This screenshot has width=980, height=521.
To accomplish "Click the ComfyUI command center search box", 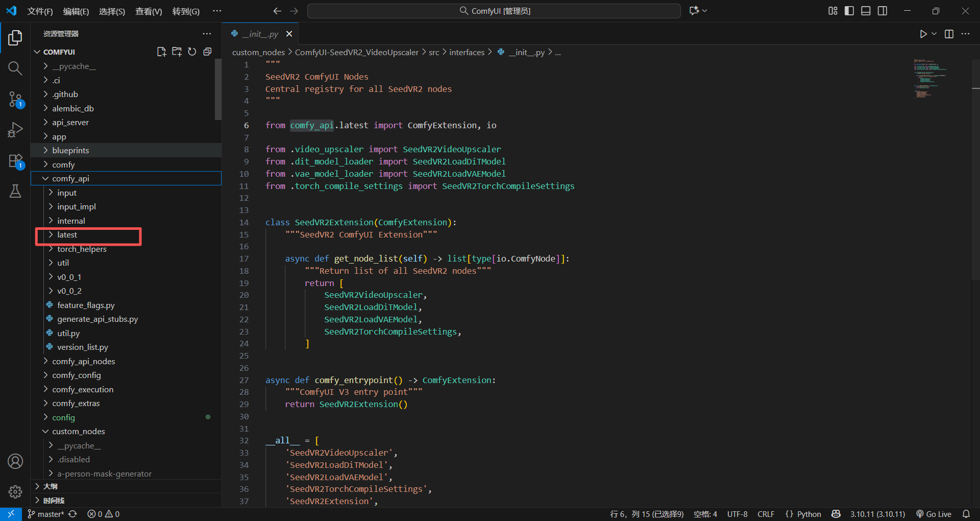I will (x=494, y=11).
